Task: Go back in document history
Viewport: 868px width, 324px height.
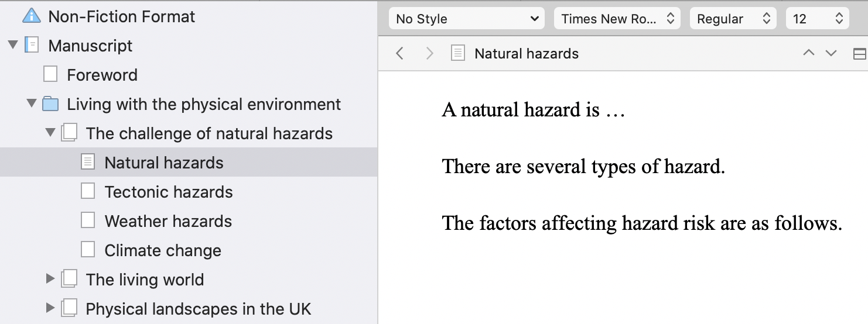Action: [x=400, y=54]
